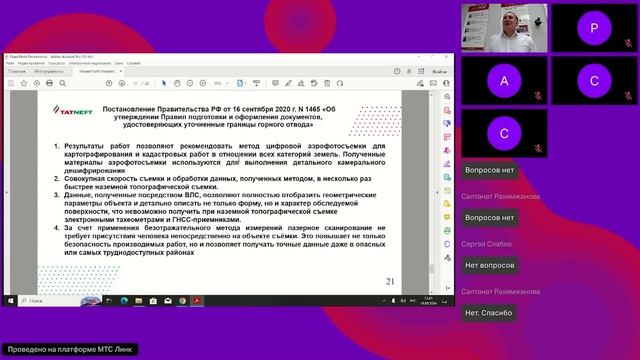640x360 pixels.
Task: Click the upload to cloud icon
Action: 37,83
